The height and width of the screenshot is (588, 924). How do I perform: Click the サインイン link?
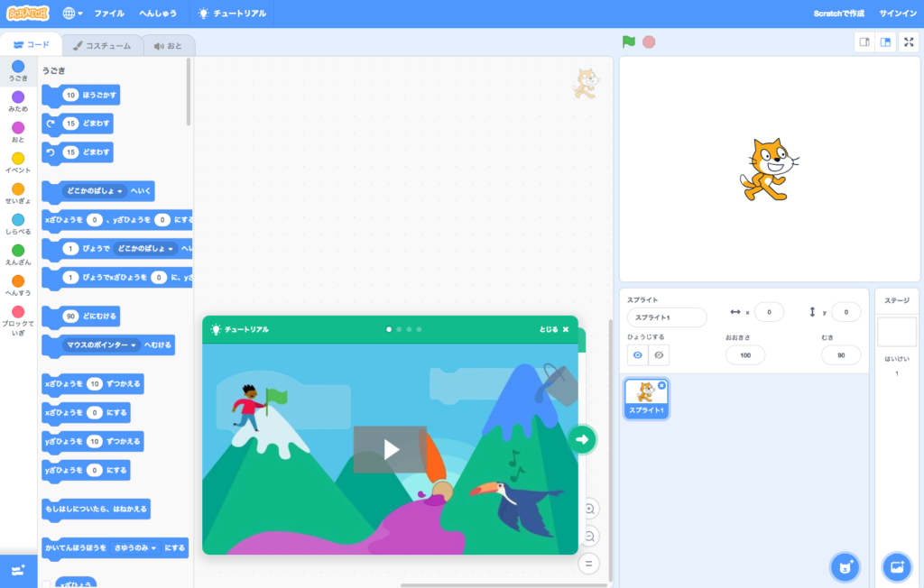[x=898, y=13]
